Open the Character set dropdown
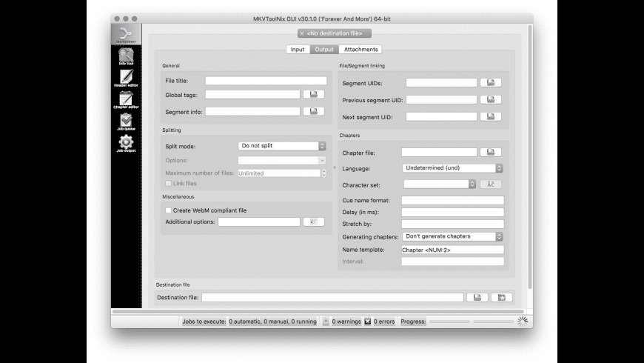This screenshot has width=644, height=363. click(x=440, y=184)
